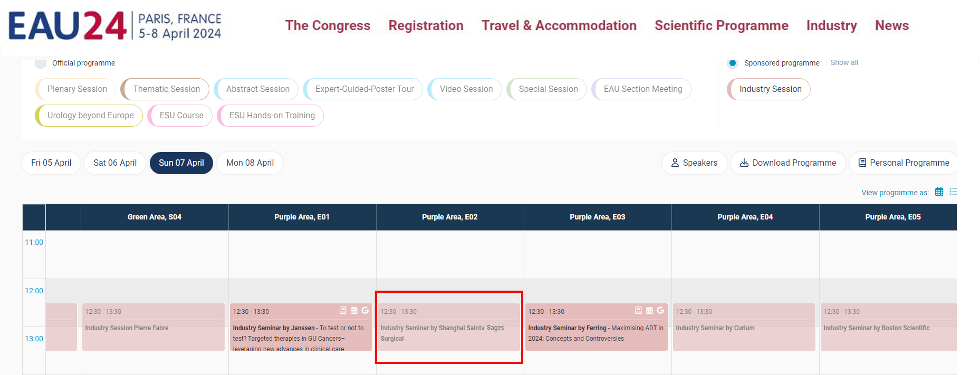Add Ferring seminar via personal programme icon

pyautogui.click(x=638, y=310)
